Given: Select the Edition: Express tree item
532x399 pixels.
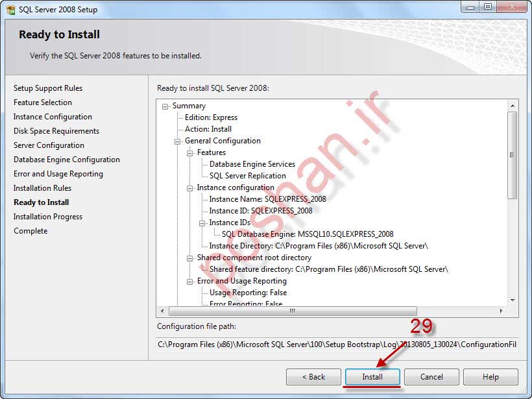Looking at the screenshot, I should tap(211, 118).
